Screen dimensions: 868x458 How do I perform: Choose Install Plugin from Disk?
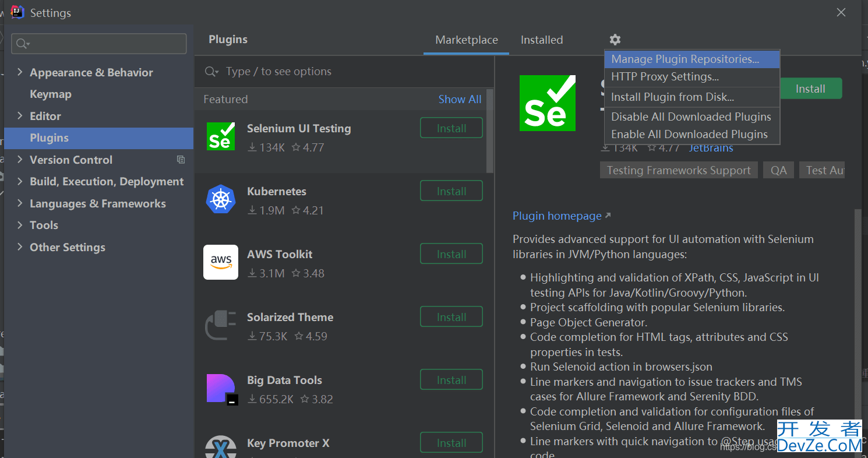pyautogui.click(x=692, y=97)
